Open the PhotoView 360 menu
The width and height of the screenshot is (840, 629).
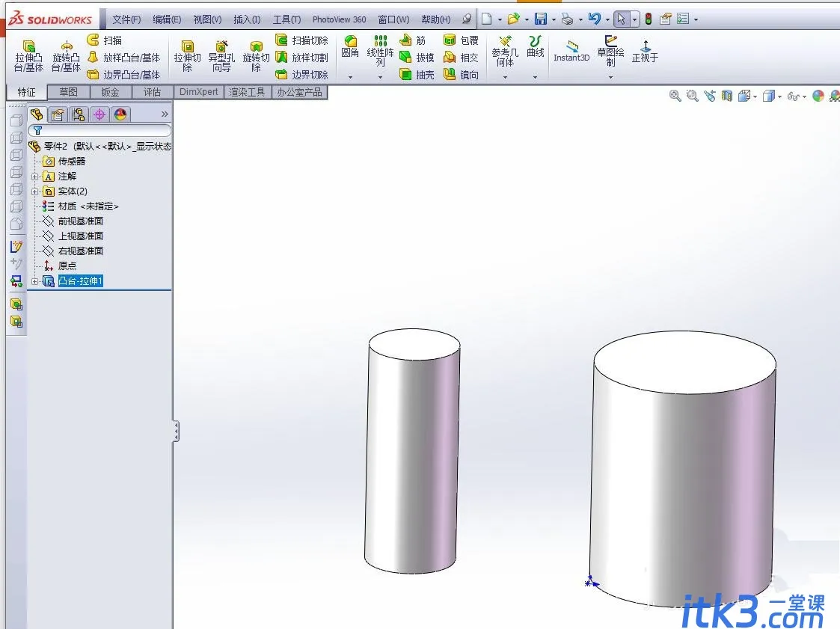coord(339,19)
